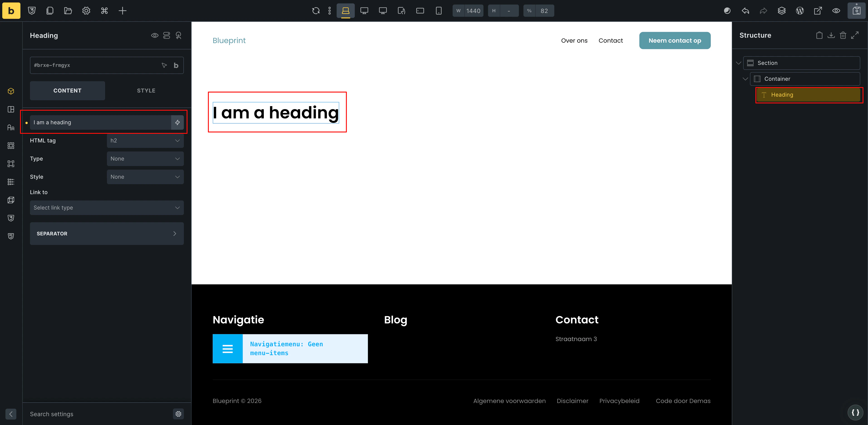Image resolution: width=868 pixels, height=425 pixels.
Task: Open revisions layers icon in toolbar
Action: pos(781,11)
